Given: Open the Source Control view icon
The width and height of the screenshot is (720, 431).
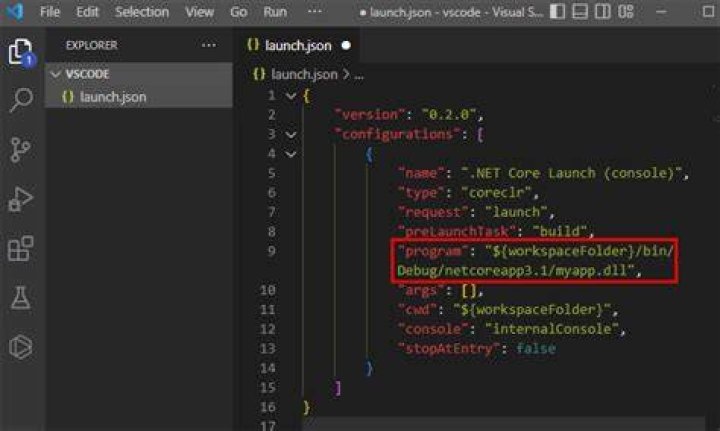Looking at the screenshot, I should 20,150.
